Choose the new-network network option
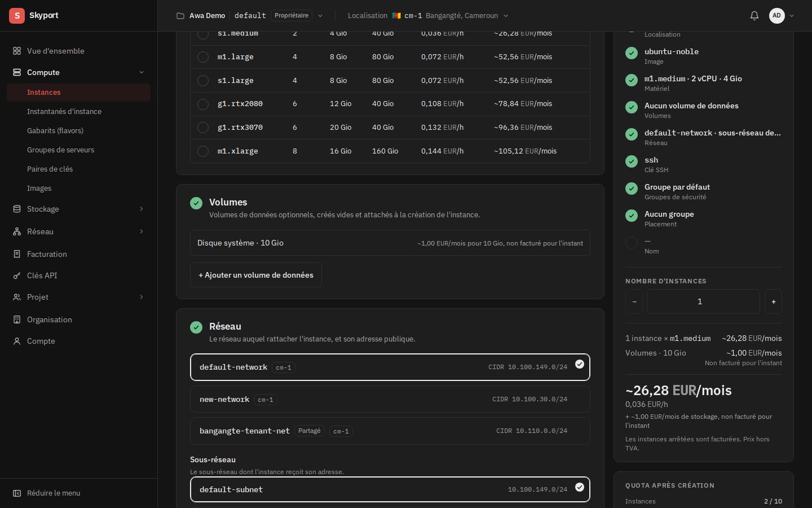Image resolution: width=812 pixels, height=508 pixels. [x=390, y=399]
